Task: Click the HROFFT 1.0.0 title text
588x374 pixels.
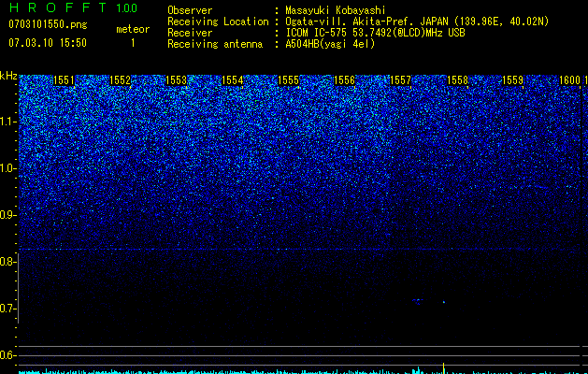Action: [73, 7]
